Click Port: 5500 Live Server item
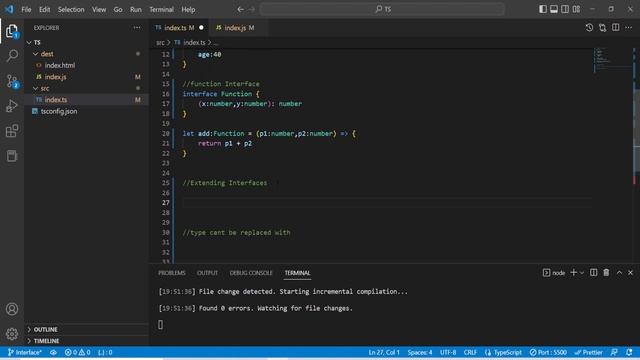This screenshot has height=360, width=640. tap(548, 352)
